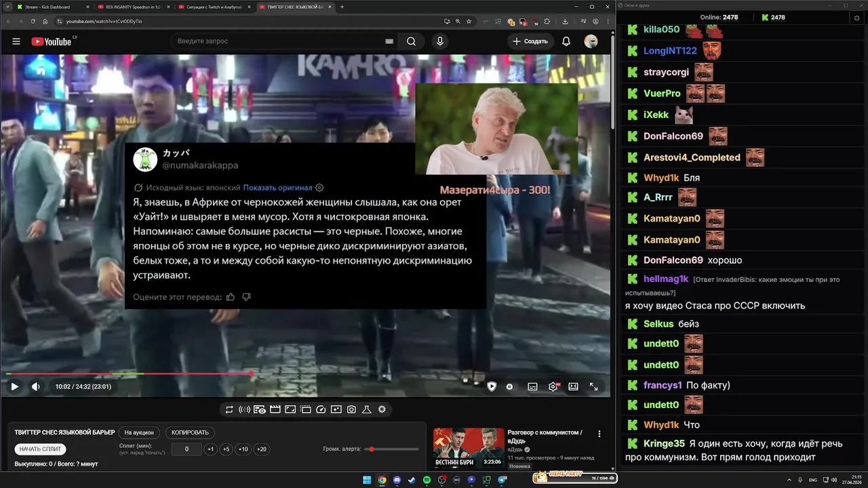This screenshot has width=868, height=488.
Task: Open the вДудь channel link
Action: coord(515,449)
